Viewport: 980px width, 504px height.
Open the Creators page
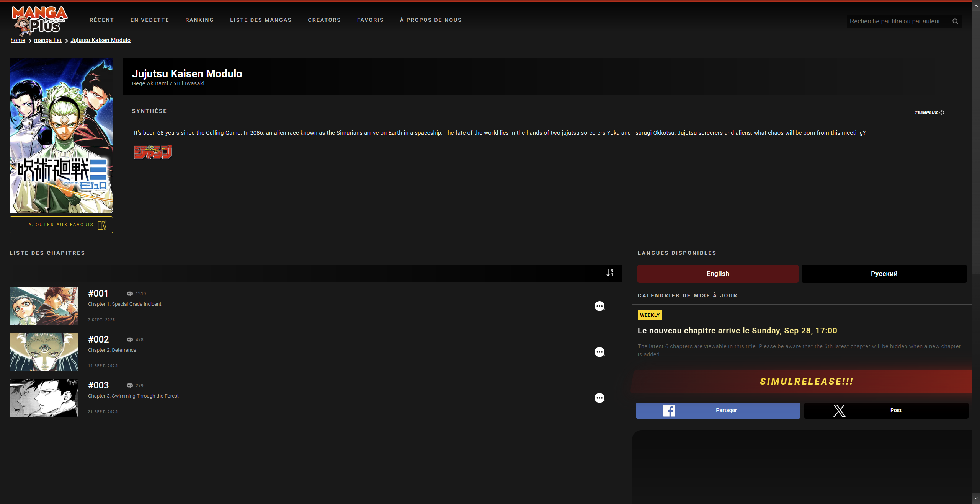324,20
